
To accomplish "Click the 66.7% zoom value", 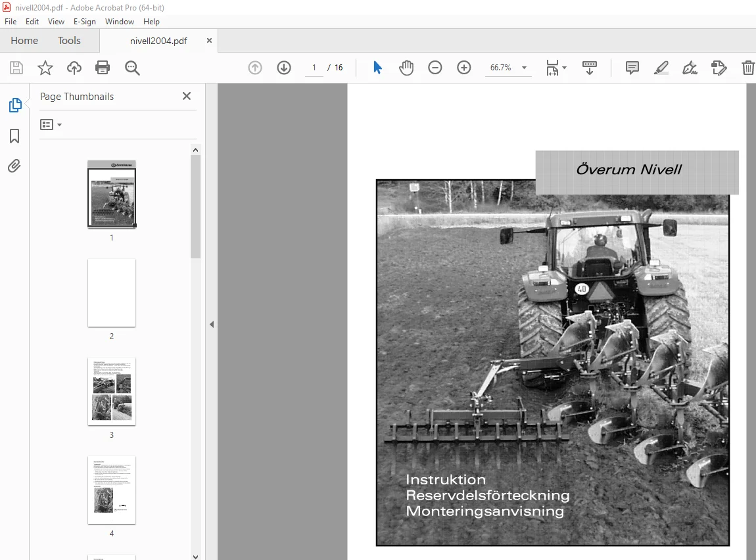I will coord(500,68).
